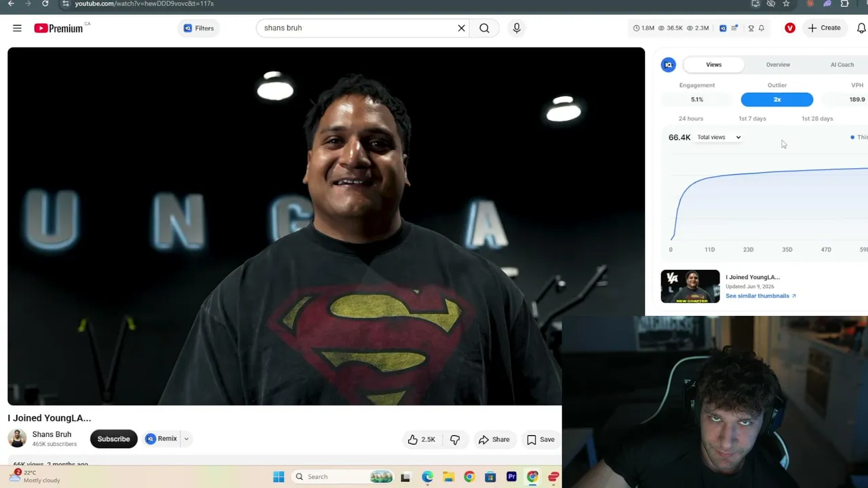Open File Explorer from the taskbar
This screenshot has height=488, width=868.
[x=448, y=477]
